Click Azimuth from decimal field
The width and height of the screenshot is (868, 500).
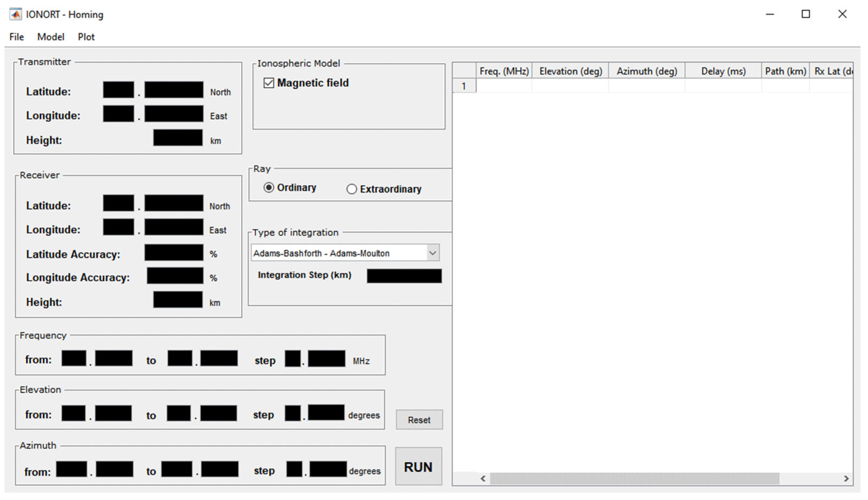click(115, 469)
